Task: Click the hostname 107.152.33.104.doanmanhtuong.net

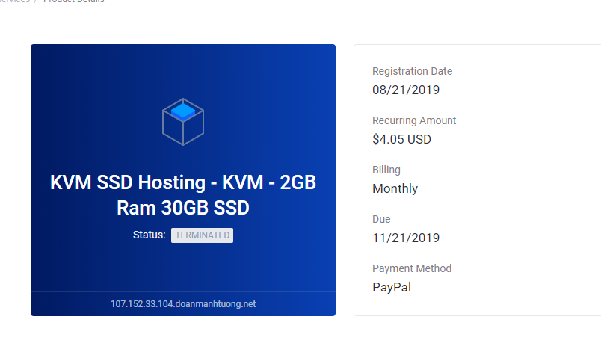Action: click(183, 304)
